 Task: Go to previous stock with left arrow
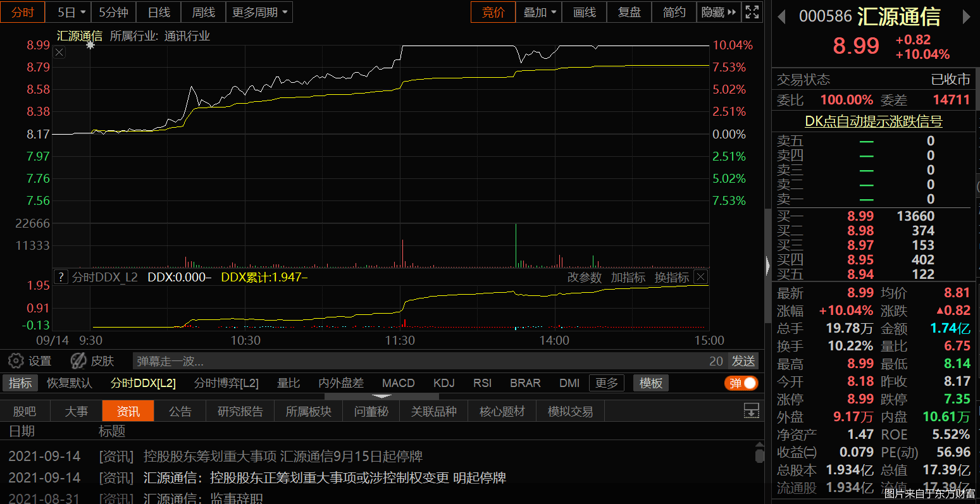pyautogui.click(x=781, y=17)
